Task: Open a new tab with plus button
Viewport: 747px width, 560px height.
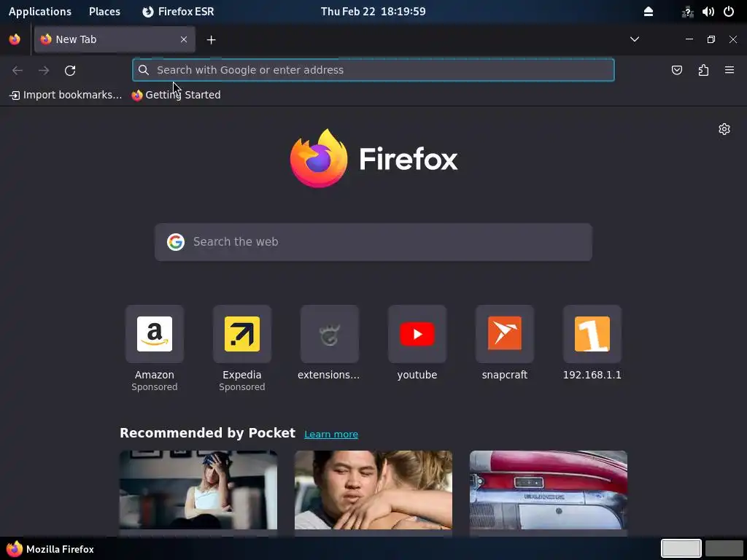Action: [x=211, y=40]
